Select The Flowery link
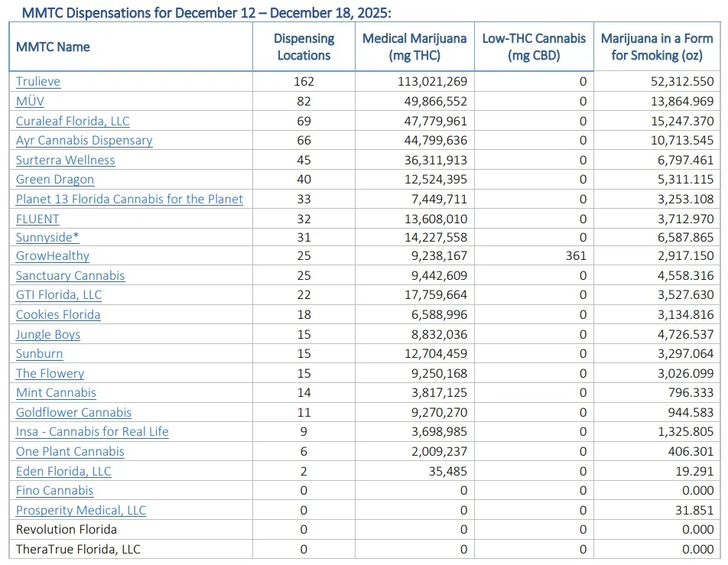 (x=50, y=374)
